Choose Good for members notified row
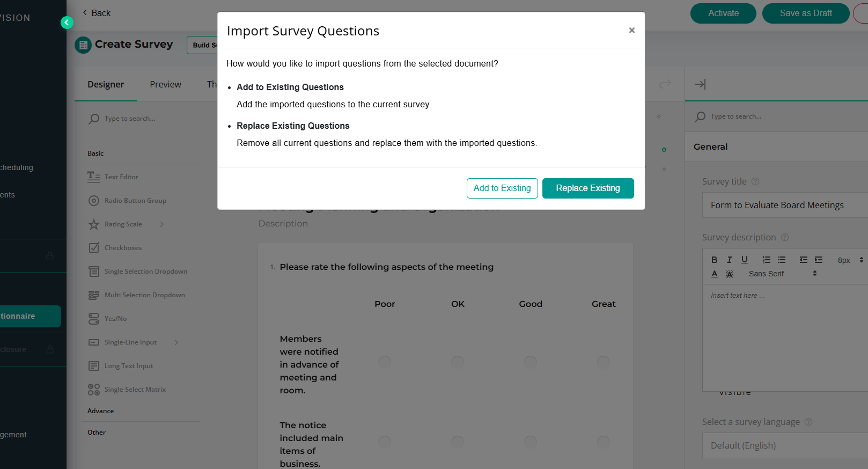 click(x=531, y=362)
